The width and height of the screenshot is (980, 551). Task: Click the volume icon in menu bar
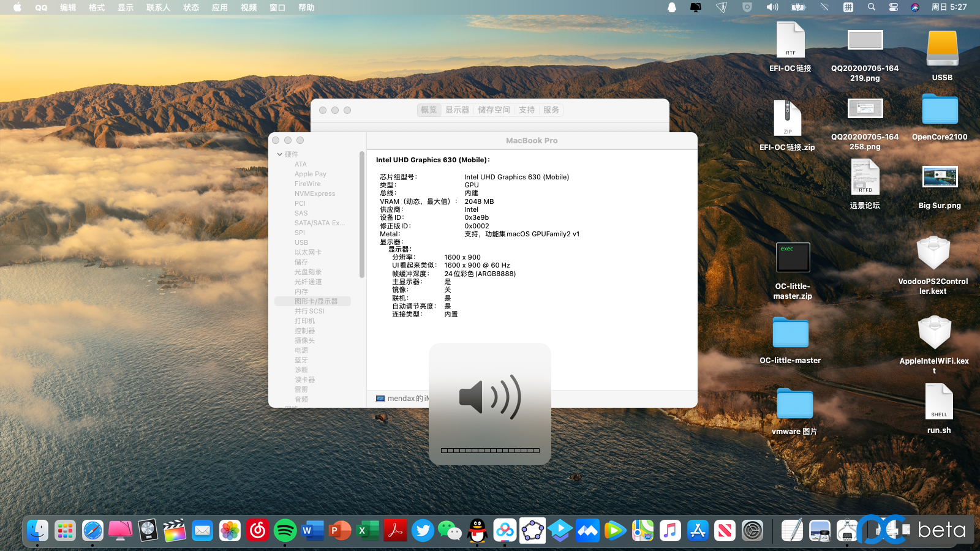tap(772, 7)
